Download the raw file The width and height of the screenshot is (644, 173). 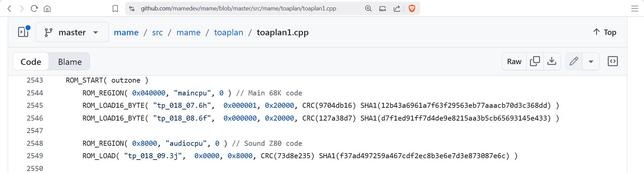pyautogui.click(x=552, y=61)
